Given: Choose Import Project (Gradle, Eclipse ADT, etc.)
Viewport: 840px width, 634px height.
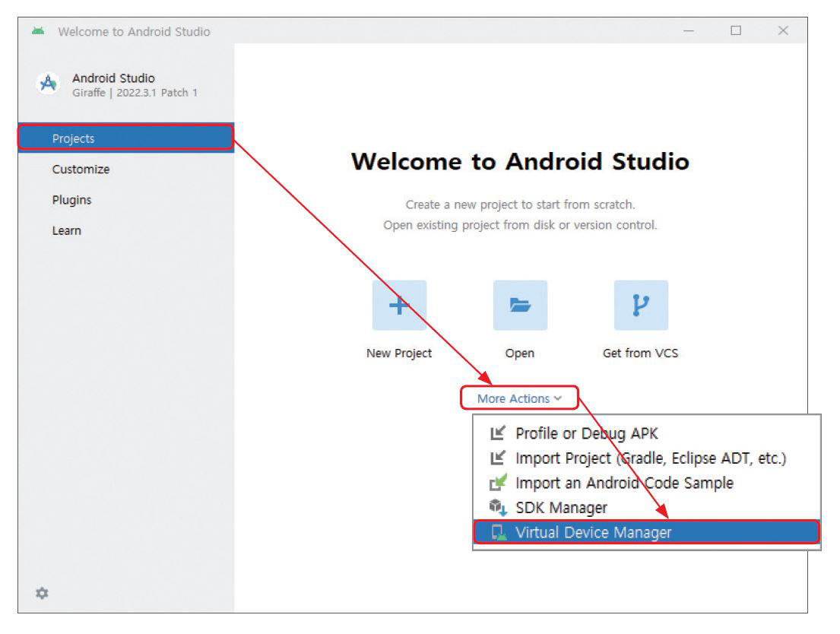Looking at the screenshot, I should [647, 458].
